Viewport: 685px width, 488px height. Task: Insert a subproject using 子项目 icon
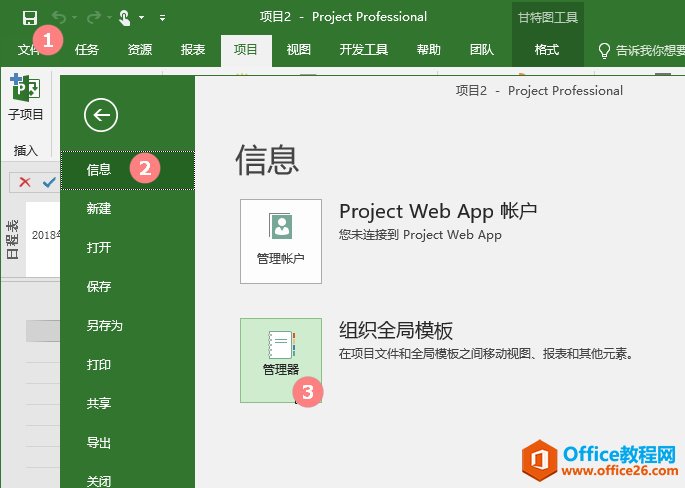pos(26,99)
